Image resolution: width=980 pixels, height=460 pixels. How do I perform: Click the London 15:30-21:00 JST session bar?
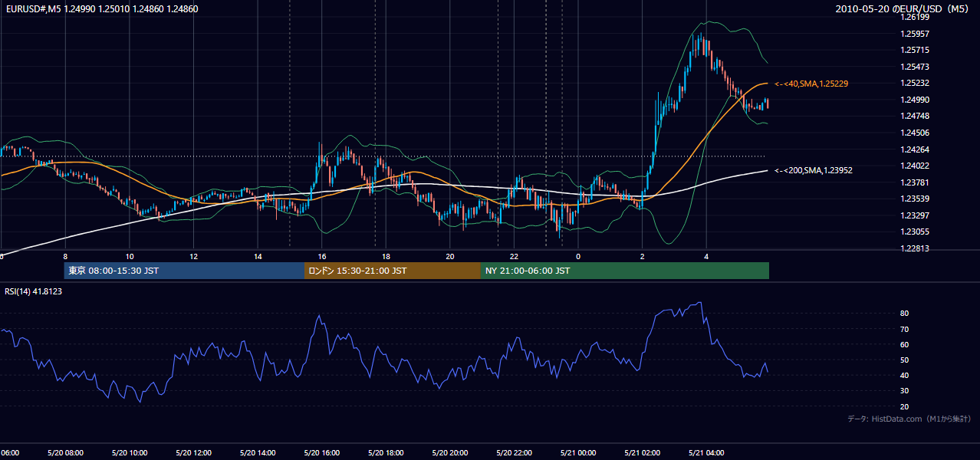pyautogui.click(x=393, y=271)
